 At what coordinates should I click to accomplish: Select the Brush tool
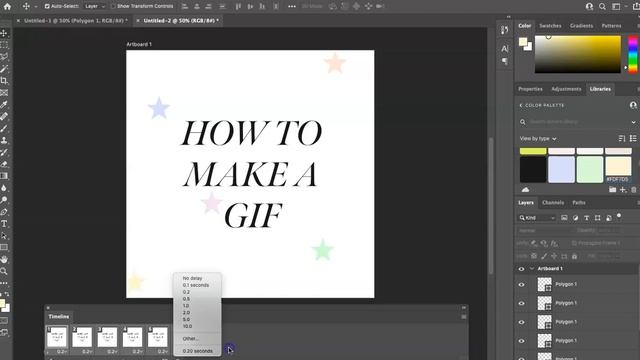point(4,128)
